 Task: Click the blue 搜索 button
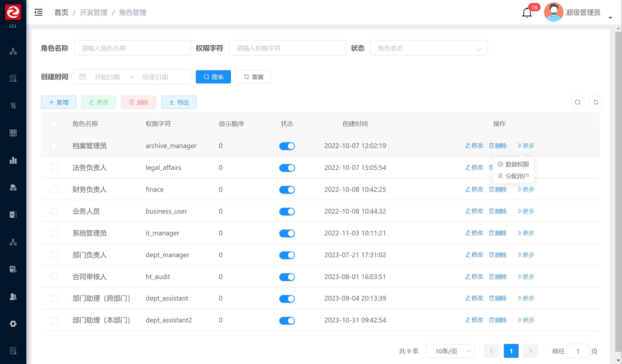pos(213,77)
